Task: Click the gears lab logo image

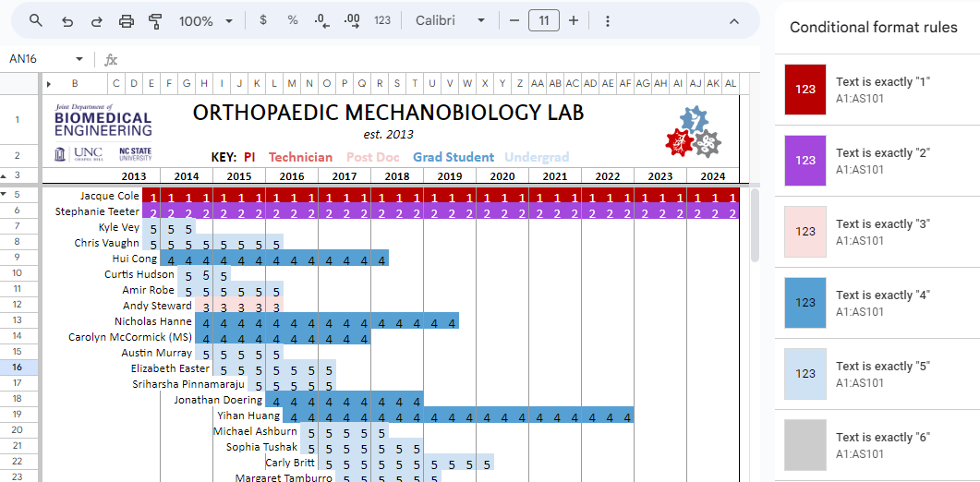Action: [x=693, y=131]
